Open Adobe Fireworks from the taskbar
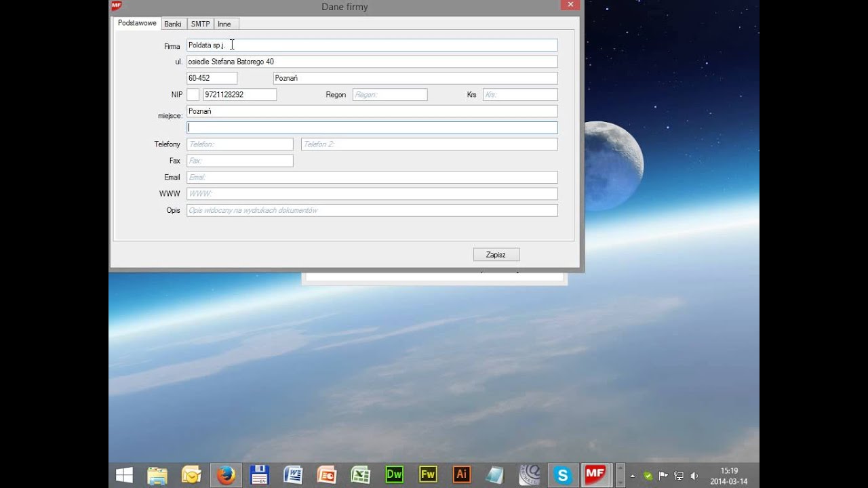This screenshot has width=868, height=488. click(x=428, y=475)
